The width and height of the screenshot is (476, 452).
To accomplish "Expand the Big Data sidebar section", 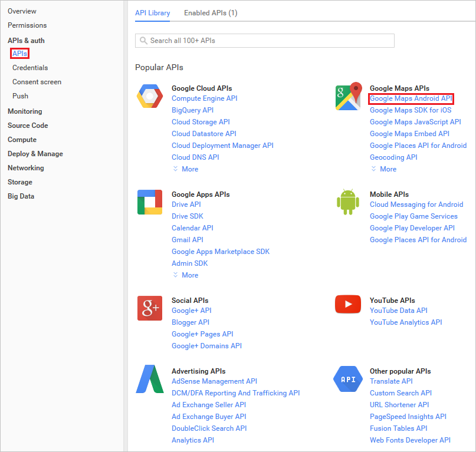I will [21, 196].
